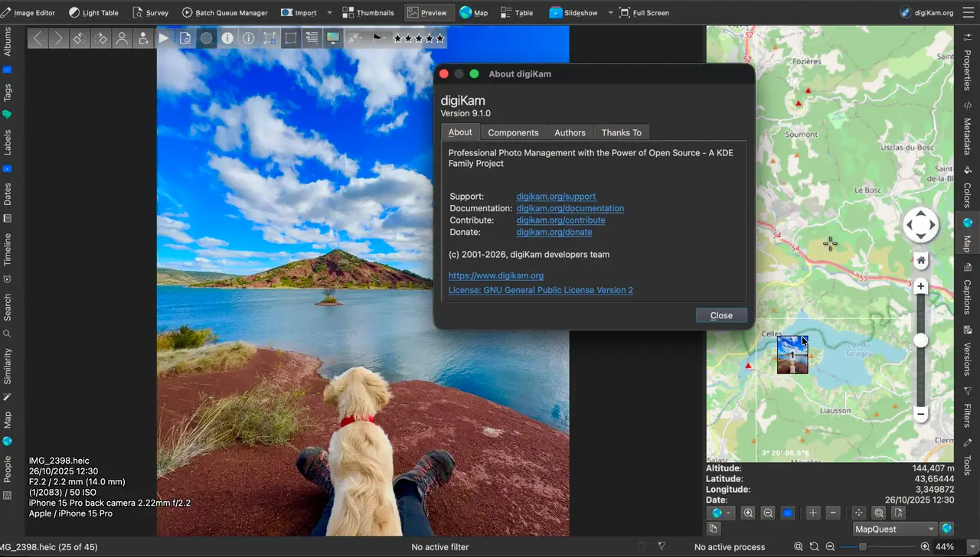Enter Full Screen mode
980x557 pixels.
coord(644,13)
